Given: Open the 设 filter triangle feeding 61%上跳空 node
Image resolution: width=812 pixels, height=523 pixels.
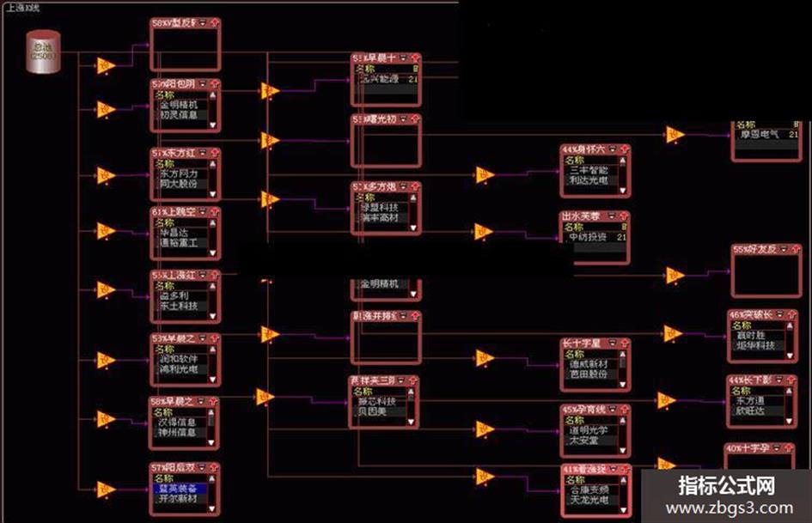Looking at the screenshot, I should tap(107, 231).
